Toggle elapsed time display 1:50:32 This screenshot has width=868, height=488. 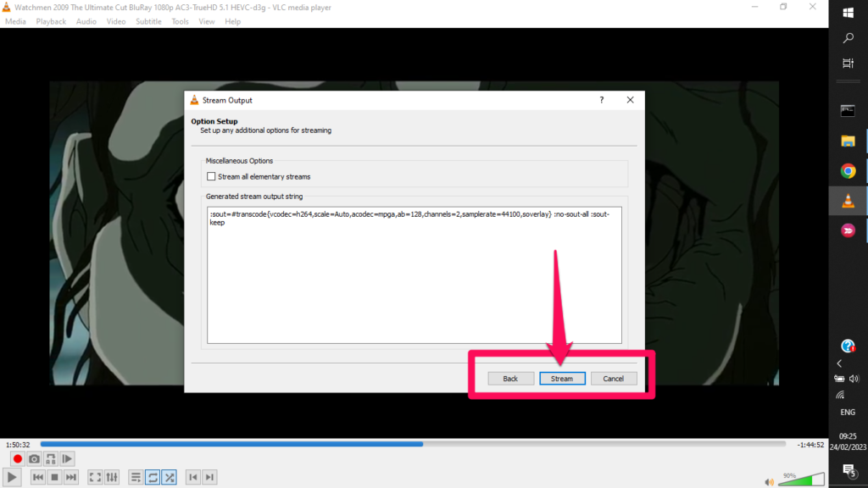coord(18,445)
